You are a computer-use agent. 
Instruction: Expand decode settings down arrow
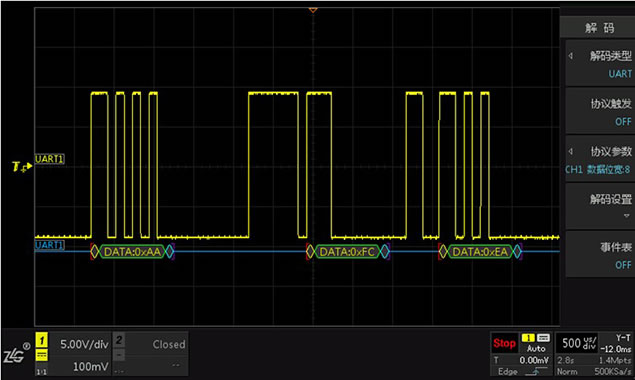click(626, 216)
